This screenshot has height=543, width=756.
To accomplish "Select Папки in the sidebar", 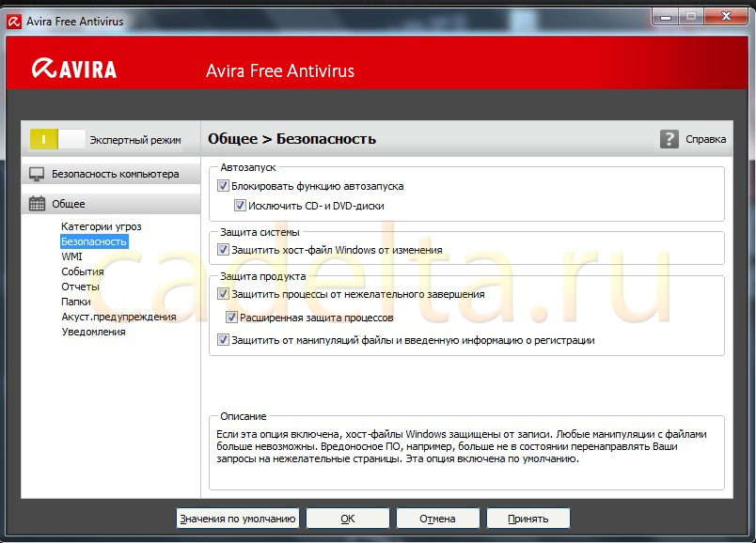I will coord(76,302).
